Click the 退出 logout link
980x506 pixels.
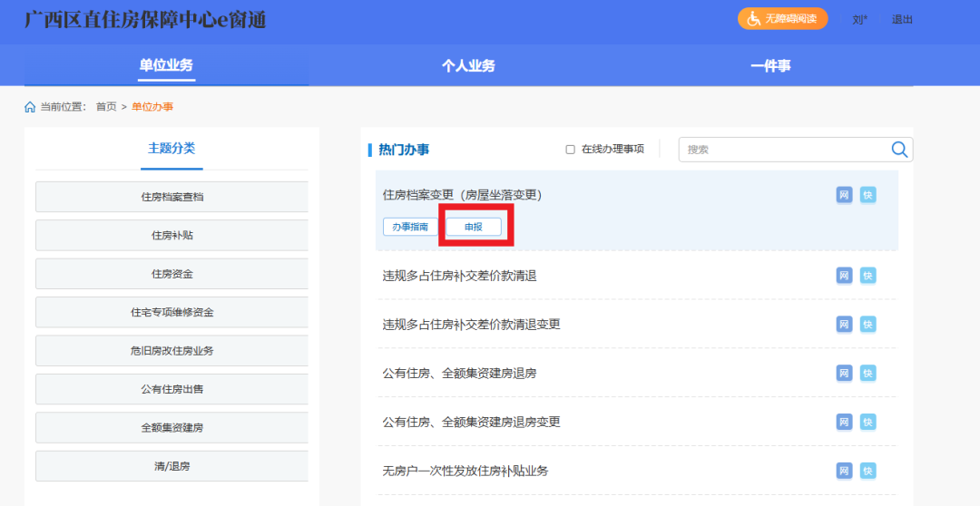pos(902,19)
